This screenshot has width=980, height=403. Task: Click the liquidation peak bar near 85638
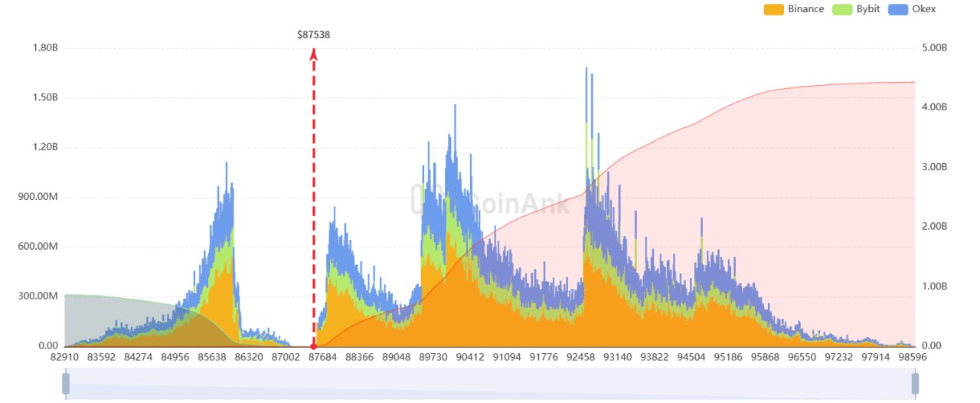(227, 254)
